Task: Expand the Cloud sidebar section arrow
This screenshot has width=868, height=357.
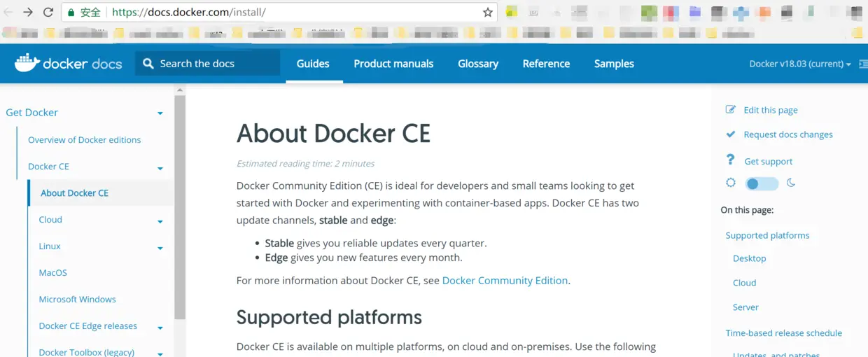Action: coord(160,221)
